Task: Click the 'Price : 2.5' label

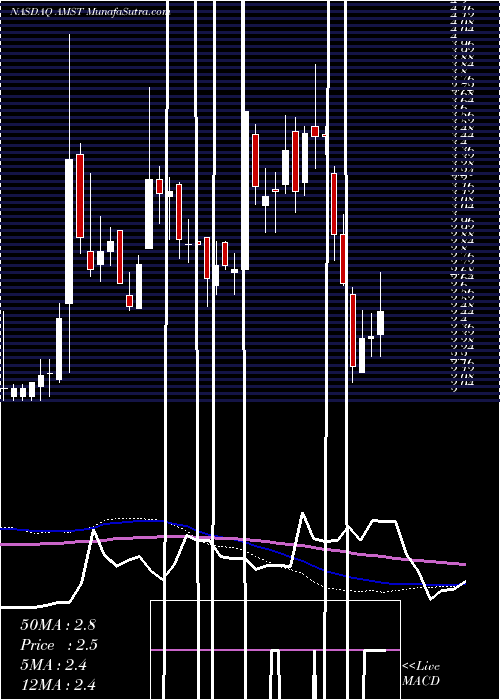Action: (x=59, y=645)
